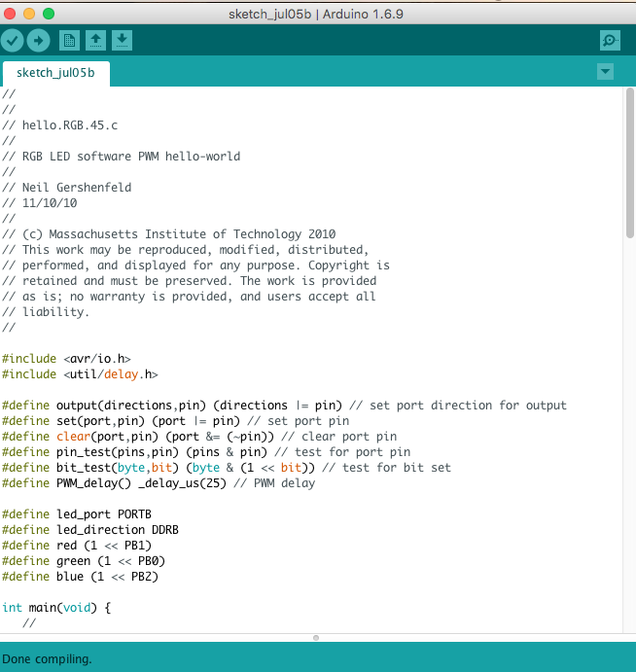
Task: Click the '11/10/10' date comment
Action: point(40,203)
